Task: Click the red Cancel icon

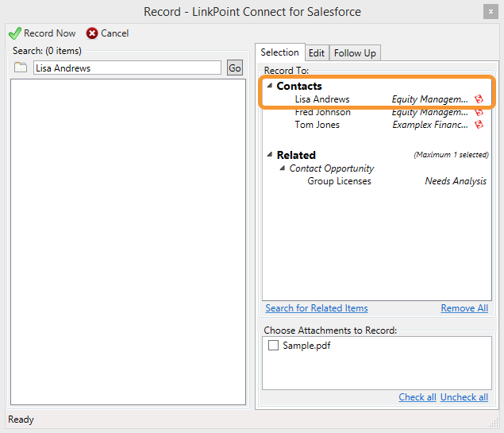Action: pos(92,33)
